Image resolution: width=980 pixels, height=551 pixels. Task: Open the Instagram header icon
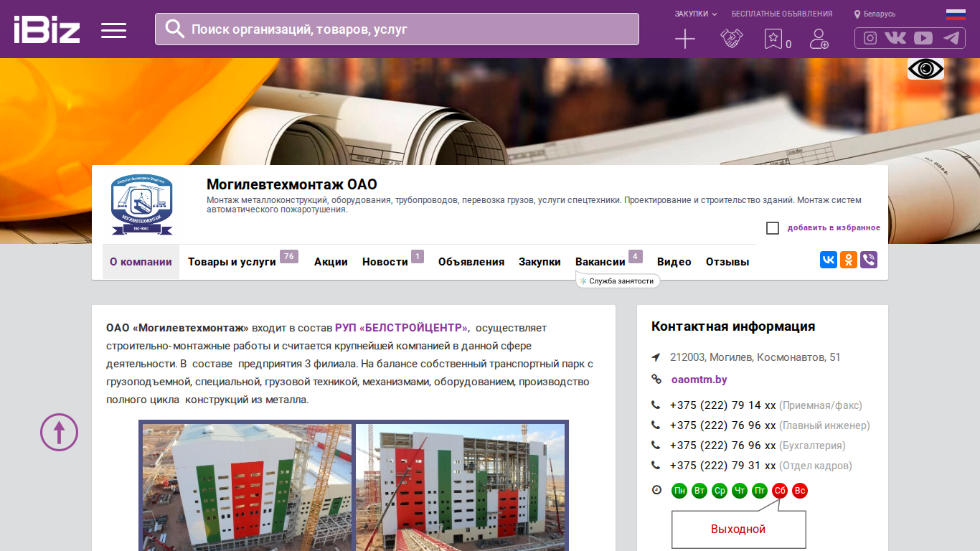pos(870,38)
